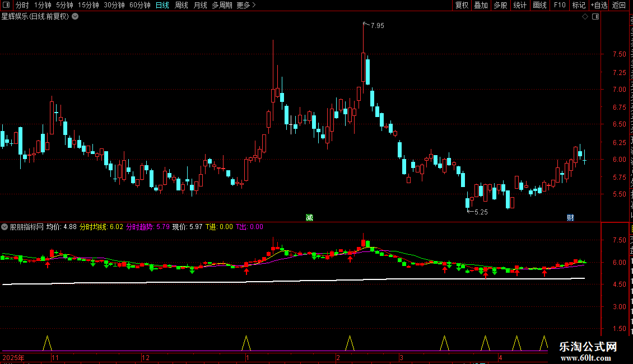The height and width of the screenshot is (364, 633).
Task: Click the diamond icon at chart top-right
Action: [585, 17]
